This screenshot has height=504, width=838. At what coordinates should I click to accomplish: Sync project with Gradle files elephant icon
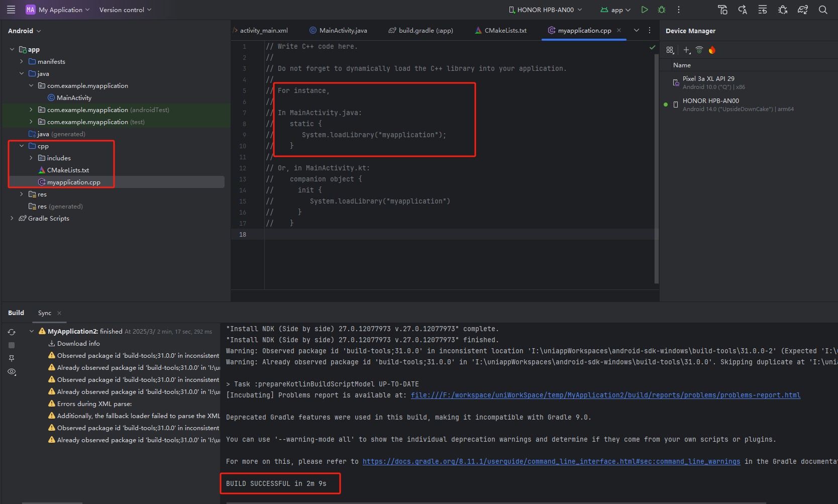coord(802,10)
